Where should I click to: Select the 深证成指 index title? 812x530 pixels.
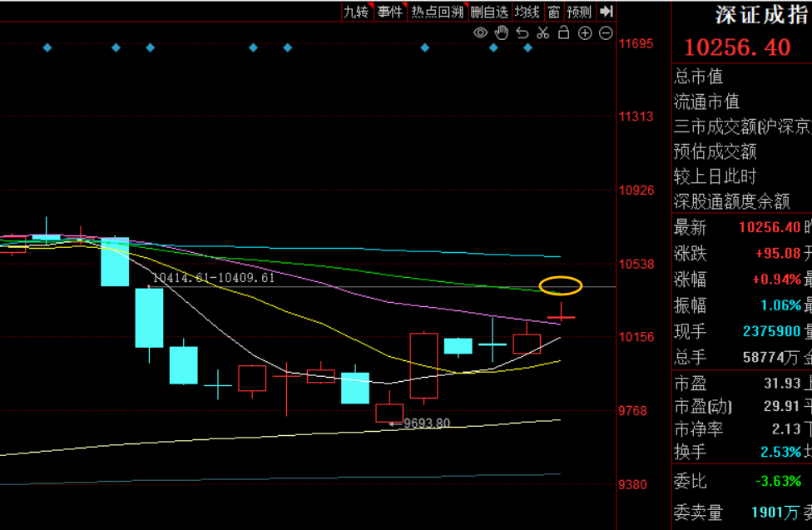point(761,15)
